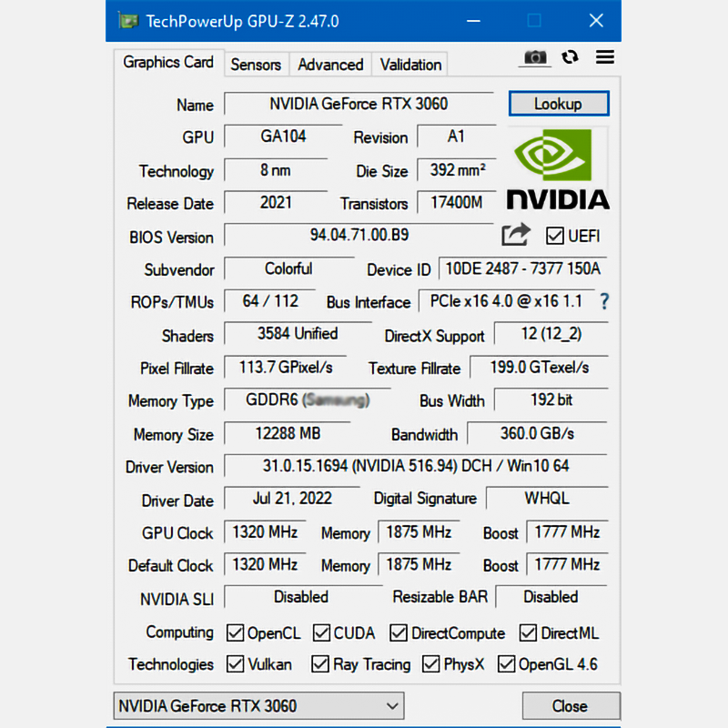728x728 pixels.
Task: Minimize the GPU-Z window
Action: 474,21
